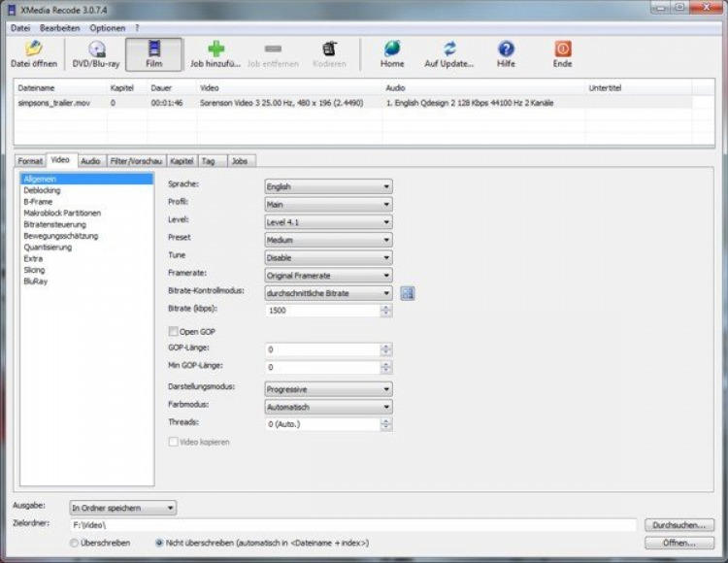Click the Durchsuchen button
Viewport: 728px width, 563px height.
click(678, 525)
